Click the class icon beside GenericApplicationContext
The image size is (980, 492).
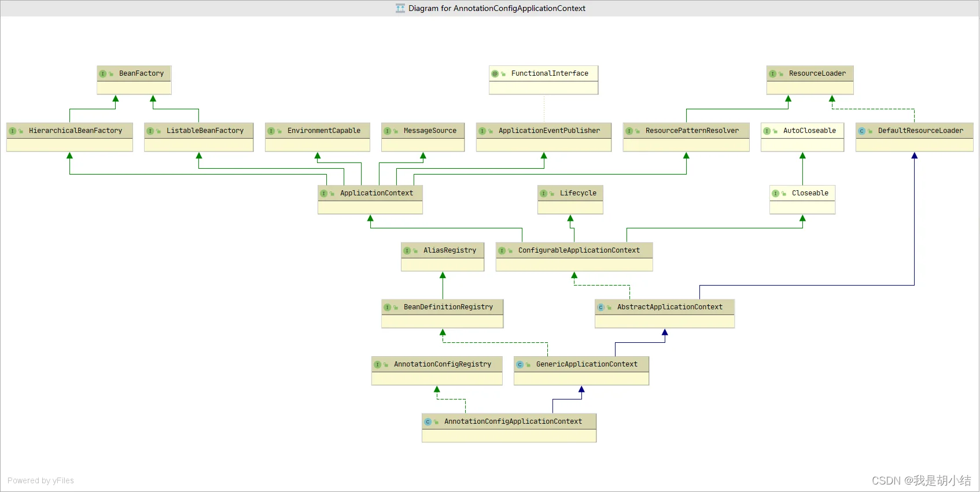(520, 365)
